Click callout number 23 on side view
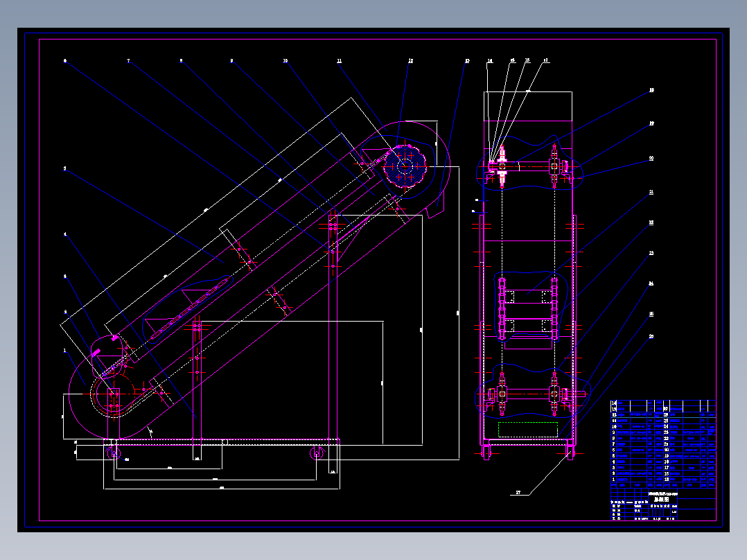 coord(651,253)
